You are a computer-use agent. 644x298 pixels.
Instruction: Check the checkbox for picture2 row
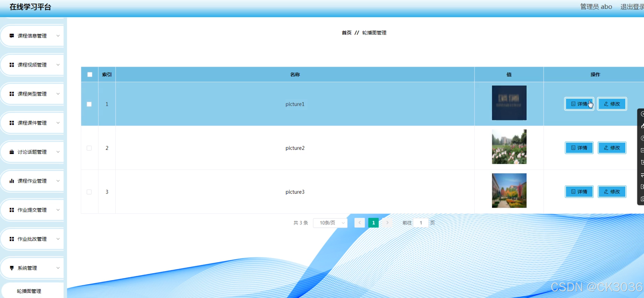[x=89, y=148]
